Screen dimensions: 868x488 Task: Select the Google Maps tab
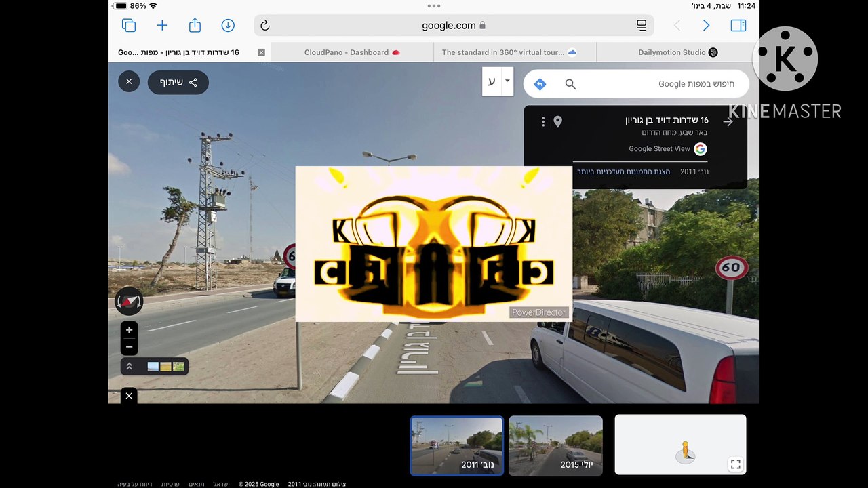tap(189, 52)
